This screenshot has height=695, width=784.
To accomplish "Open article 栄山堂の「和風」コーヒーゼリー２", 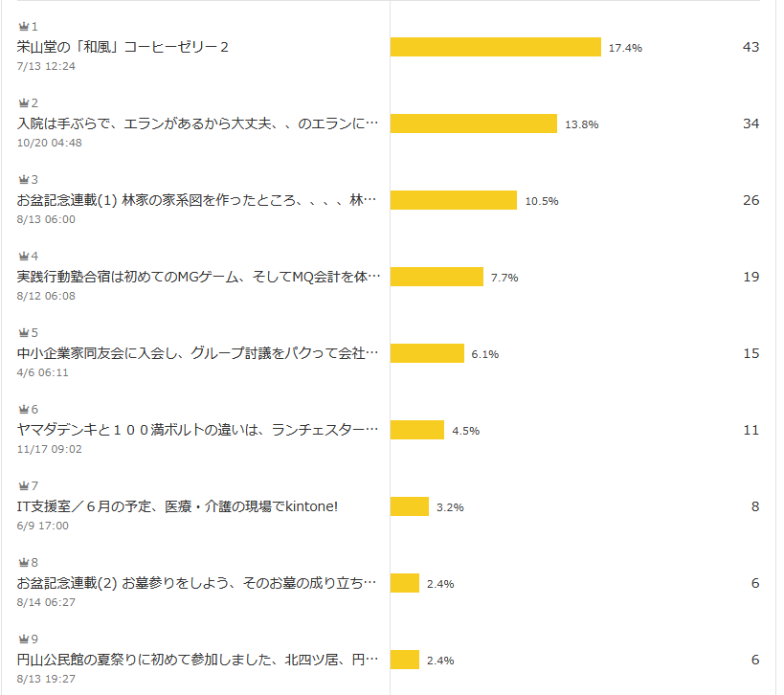I will (123, 47).
